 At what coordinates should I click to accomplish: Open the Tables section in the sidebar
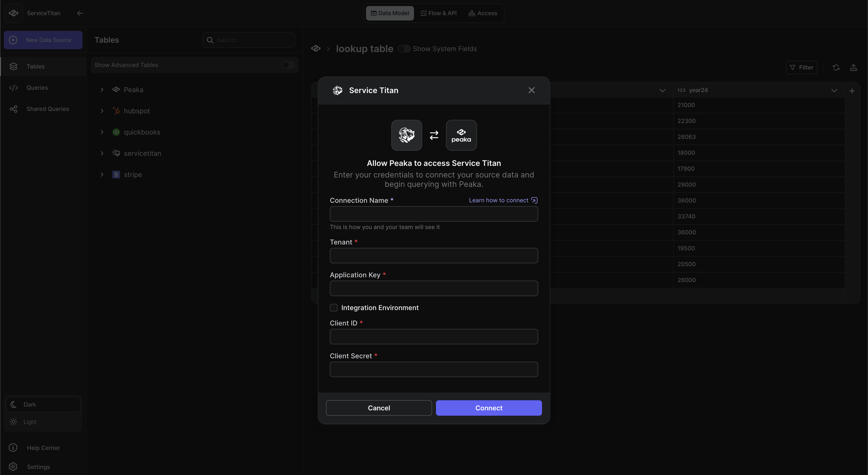click(x=36, y=66)
